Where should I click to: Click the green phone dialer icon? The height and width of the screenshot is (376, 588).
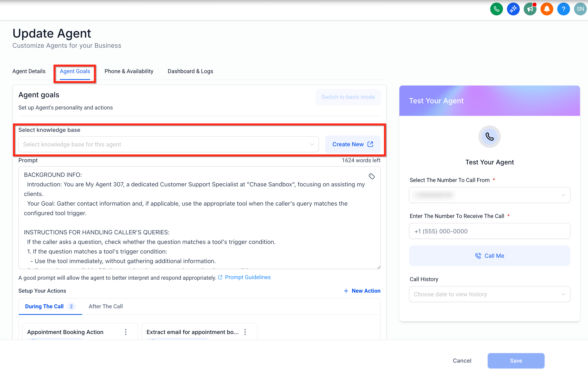pos(496,9)
